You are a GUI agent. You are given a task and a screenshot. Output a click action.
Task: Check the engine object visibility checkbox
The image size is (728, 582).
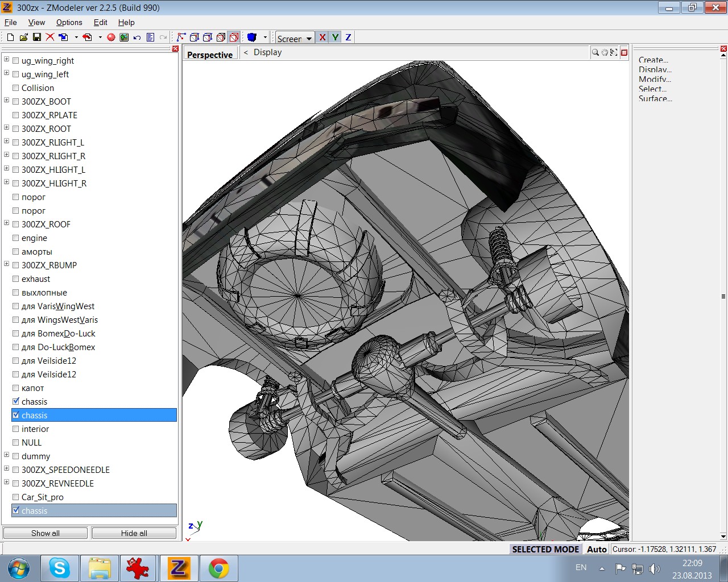click(16, 238)
